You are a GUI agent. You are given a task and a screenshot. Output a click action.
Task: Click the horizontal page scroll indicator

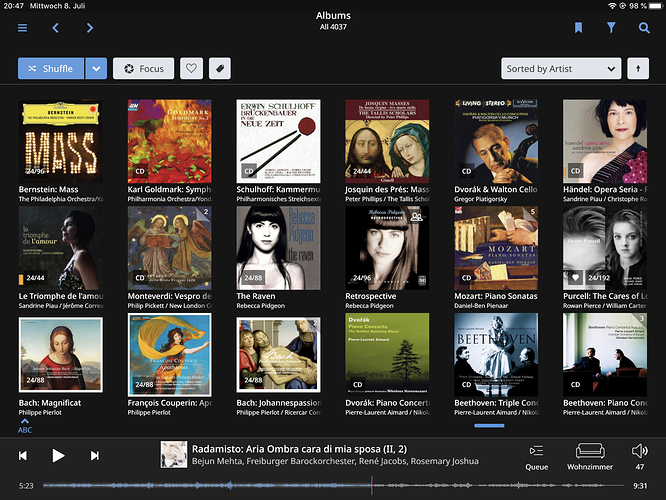[x=489, y=425]
